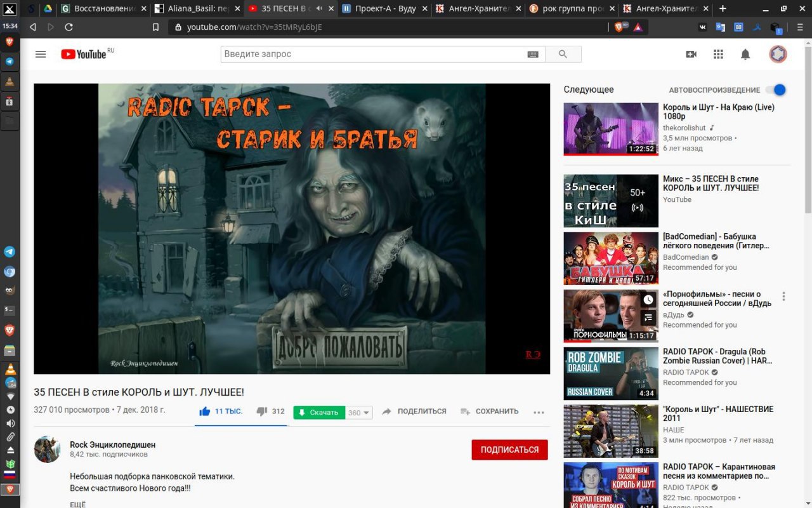812x508 pixels.
Task: Click the search magnifier button
Action: [x=563, y=54]
